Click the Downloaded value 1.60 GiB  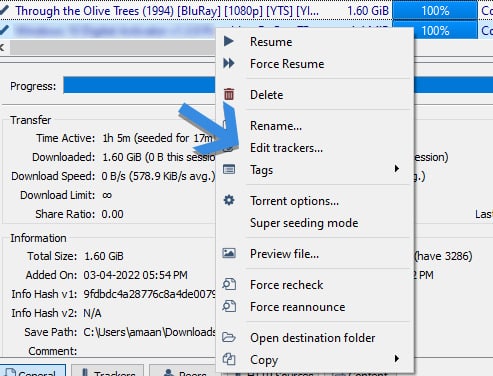[159, 157]
